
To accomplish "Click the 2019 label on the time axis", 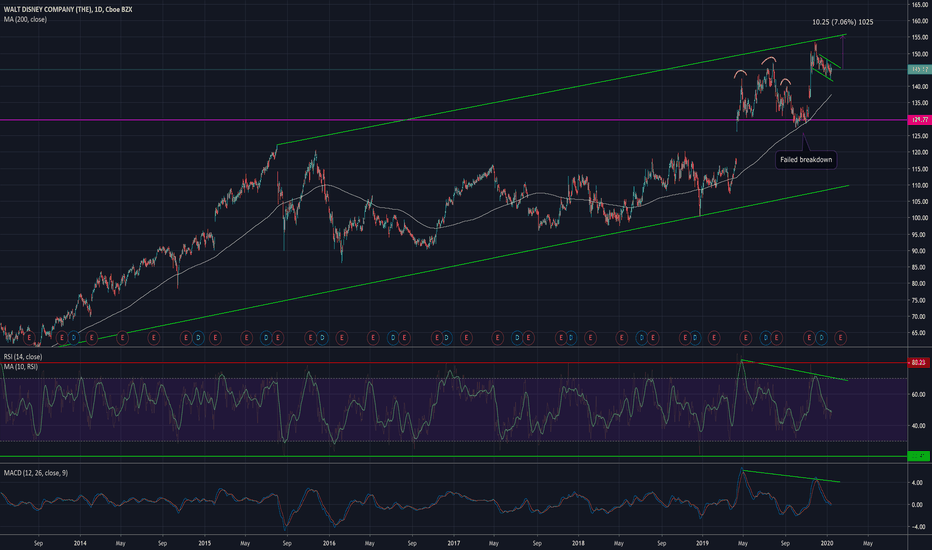I will [x=702, y=543].
